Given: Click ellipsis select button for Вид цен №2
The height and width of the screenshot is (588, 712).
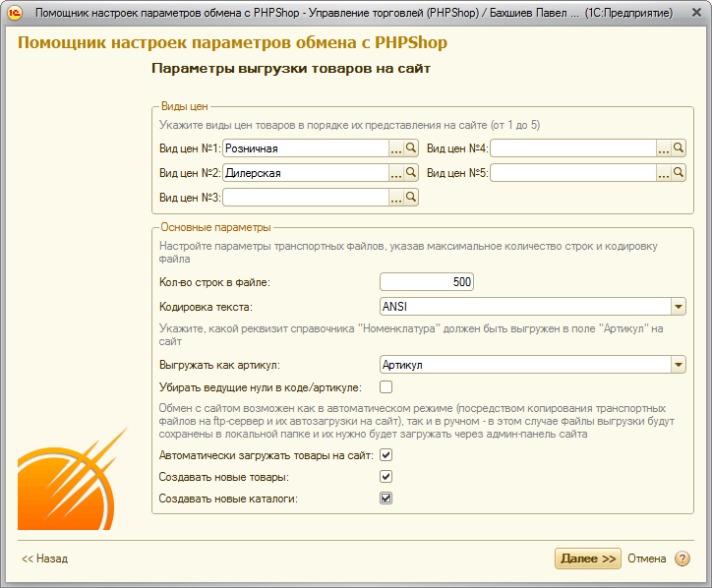Looking at the screenshot, I should [396, 172].
